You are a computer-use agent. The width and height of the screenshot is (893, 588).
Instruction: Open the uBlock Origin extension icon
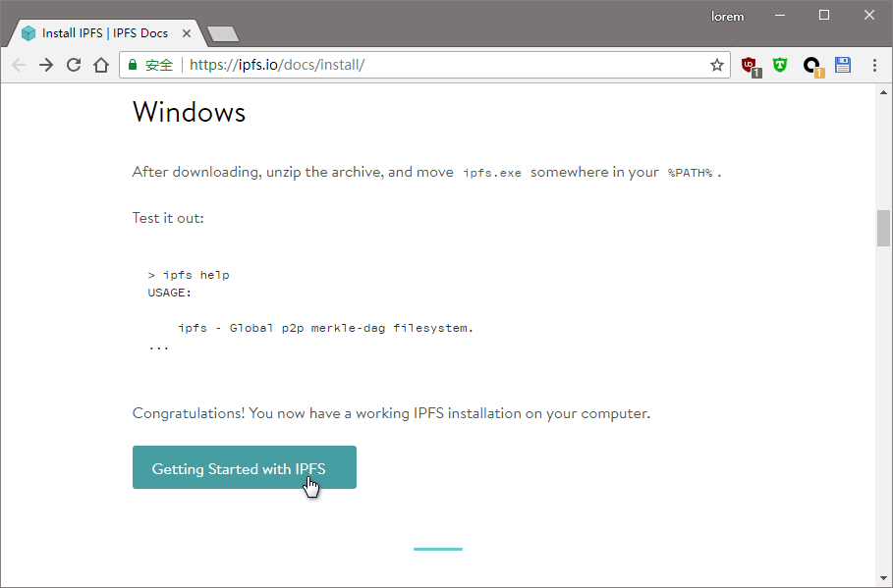751,66
